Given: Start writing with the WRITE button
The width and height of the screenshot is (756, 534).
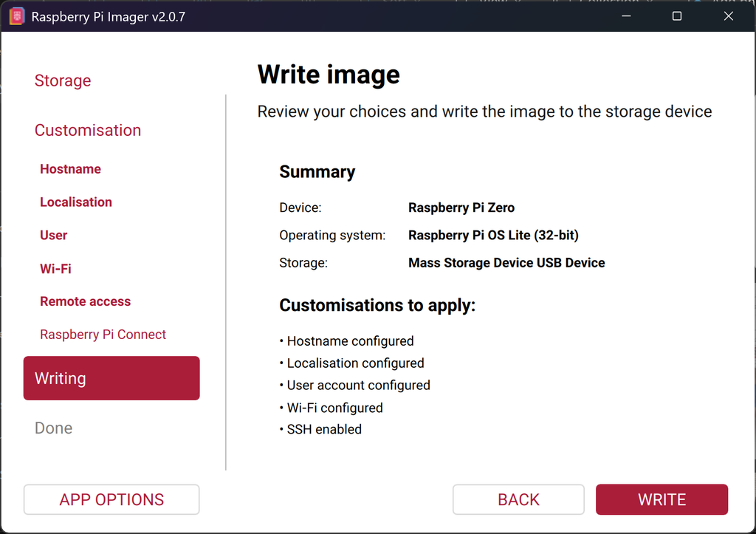Looking at the screenshot, I should 662,500.
